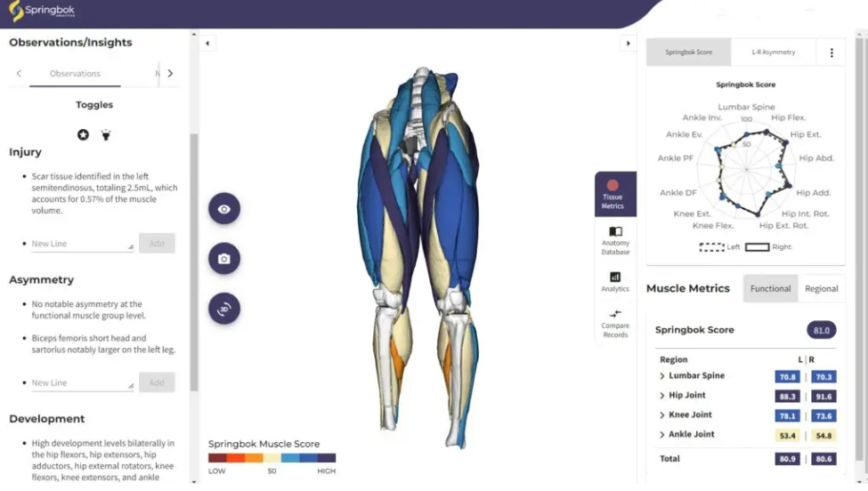Toggle the star highlight under Toggles
Screen dimensions: 868x491
tap(83, 134)
